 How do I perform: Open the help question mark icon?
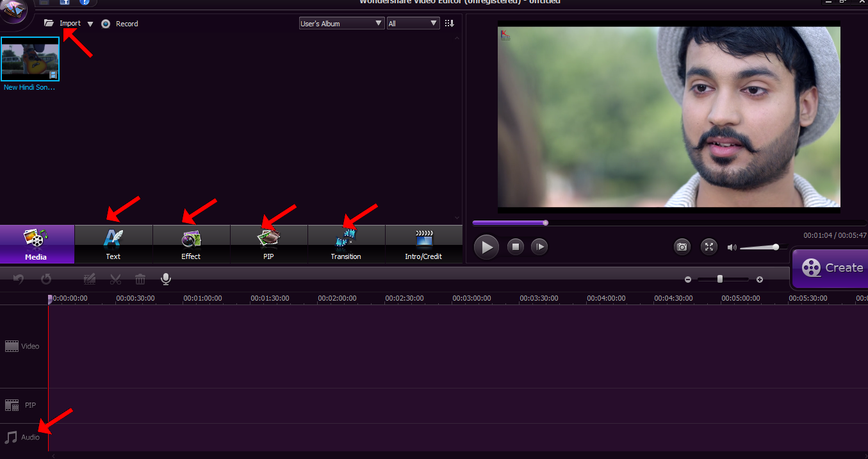84,3
